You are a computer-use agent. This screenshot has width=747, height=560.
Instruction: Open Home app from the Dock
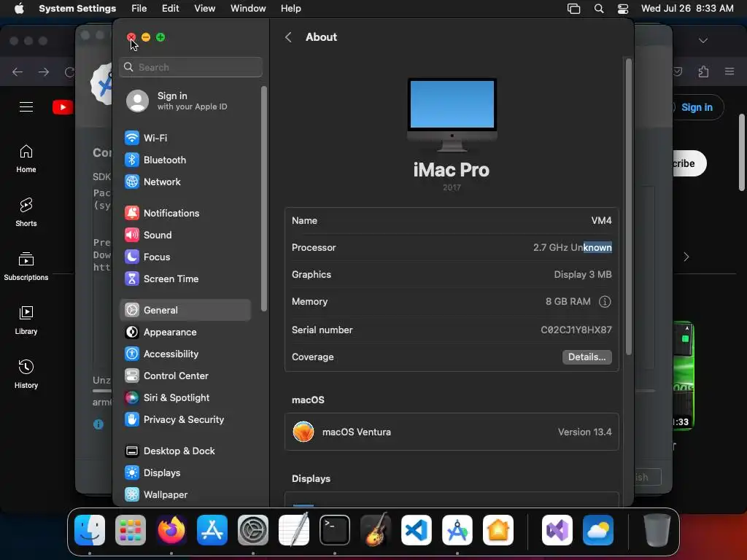[x=498, y=530]
